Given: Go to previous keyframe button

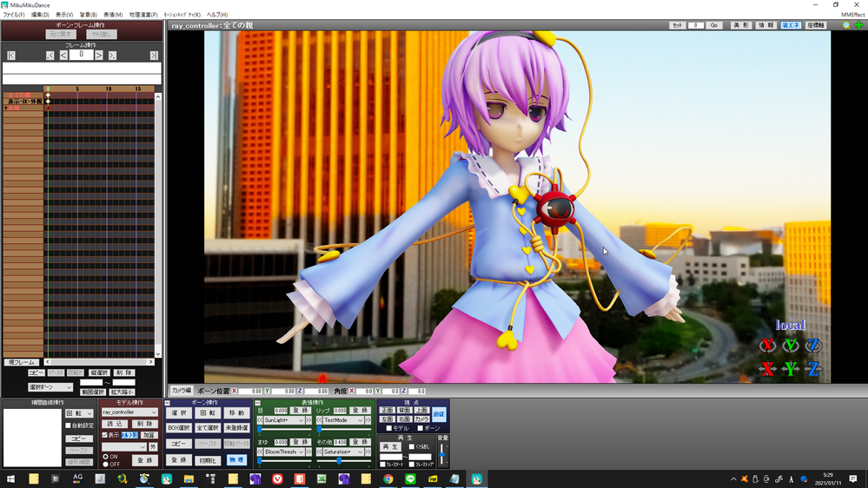Looking at the screenshot, I should [50, 56].
